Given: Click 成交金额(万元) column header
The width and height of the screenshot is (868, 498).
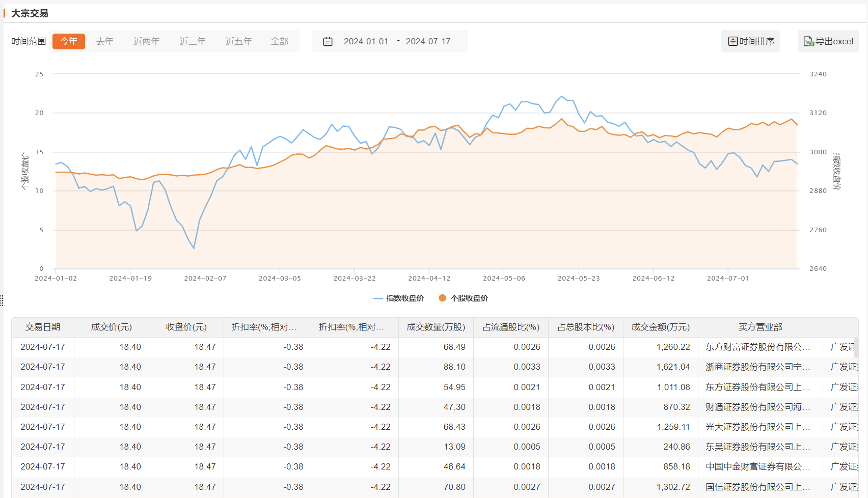Looking at the screenshot, I should (660, 327).
